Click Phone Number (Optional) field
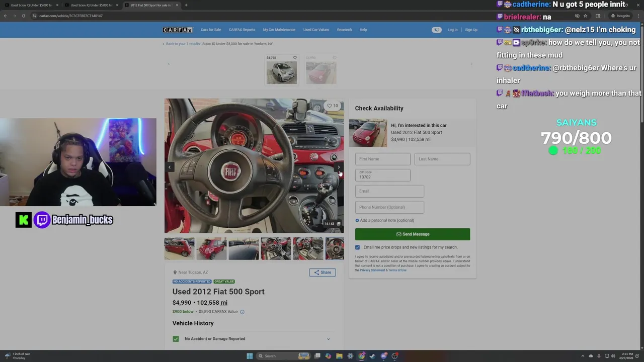 [390, 207]
